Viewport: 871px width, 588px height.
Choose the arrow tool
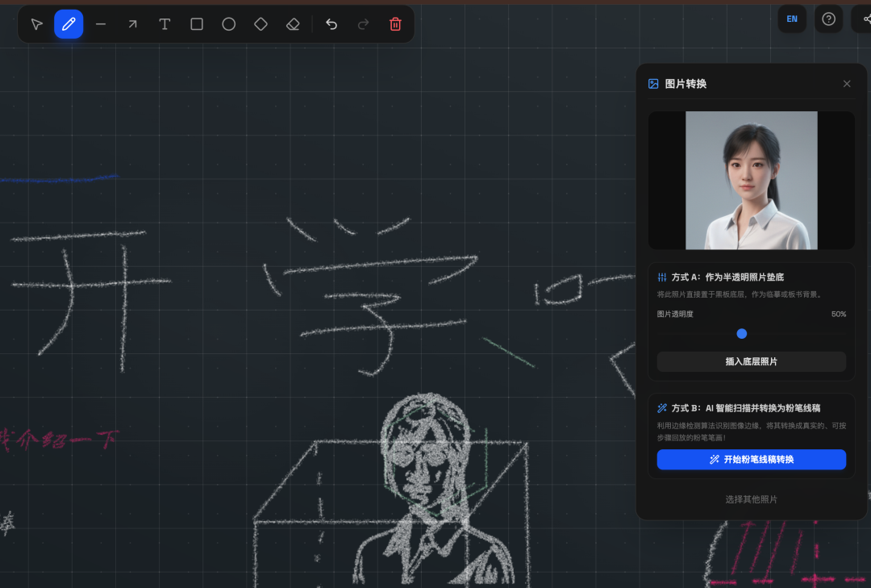133,24
